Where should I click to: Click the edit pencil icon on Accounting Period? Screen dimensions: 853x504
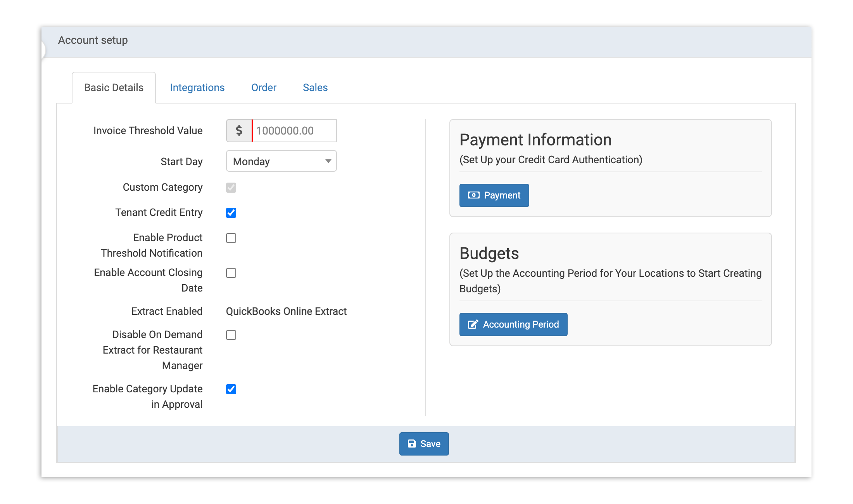pyautogui.click(x=473, y=324)
